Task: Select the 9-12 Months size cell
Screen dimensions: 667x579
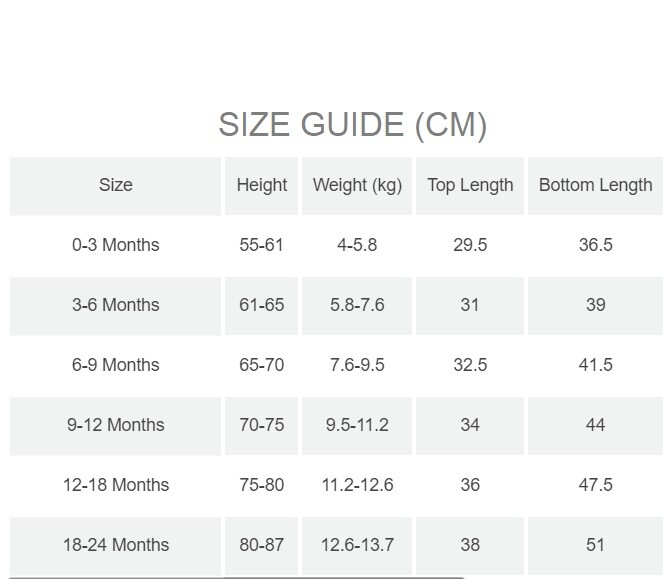Action: click(115, 425)
